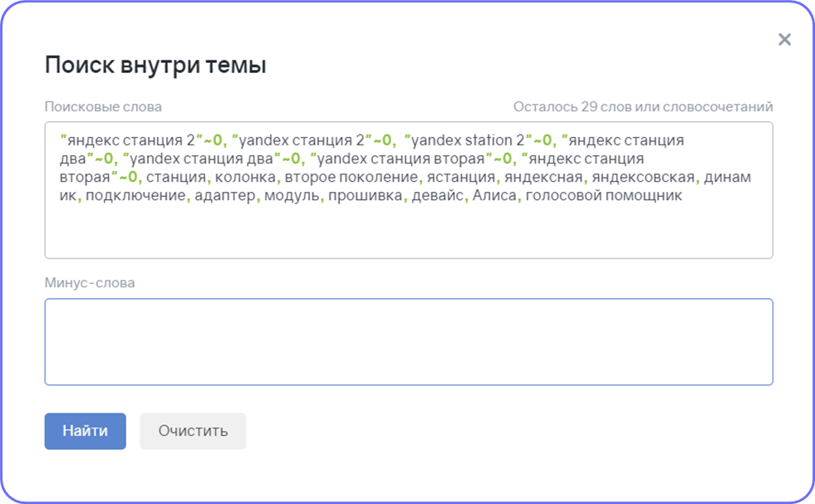Viewport: 815px width, 504px height.
Task: Place cursor on второе поколение phrase
Action: [351, 177]
